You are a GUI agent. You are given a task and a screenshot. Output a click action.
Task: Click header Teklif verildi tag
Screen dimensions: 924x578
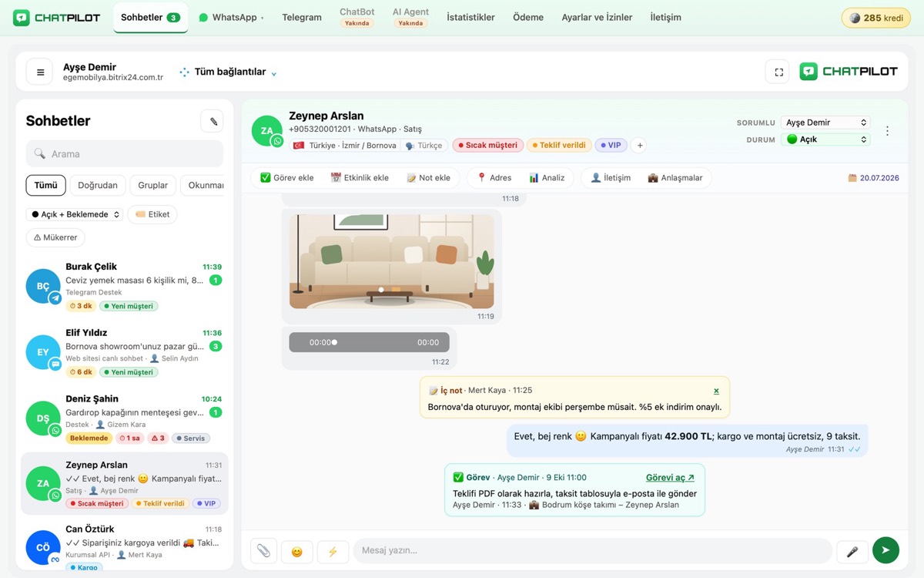click(x=559, y=145)
